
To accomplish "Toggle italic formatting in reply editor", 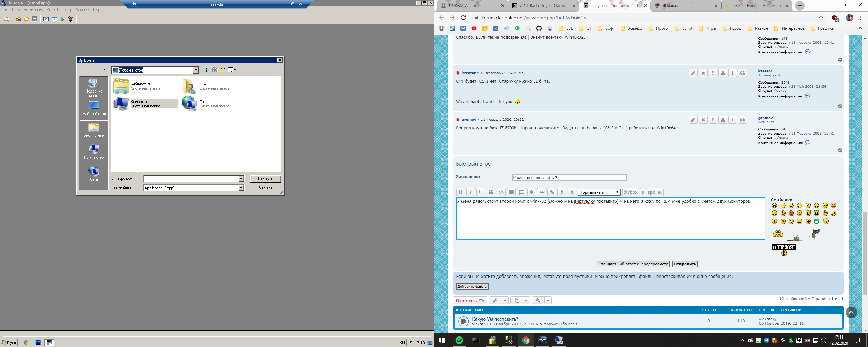I will 471,192.
